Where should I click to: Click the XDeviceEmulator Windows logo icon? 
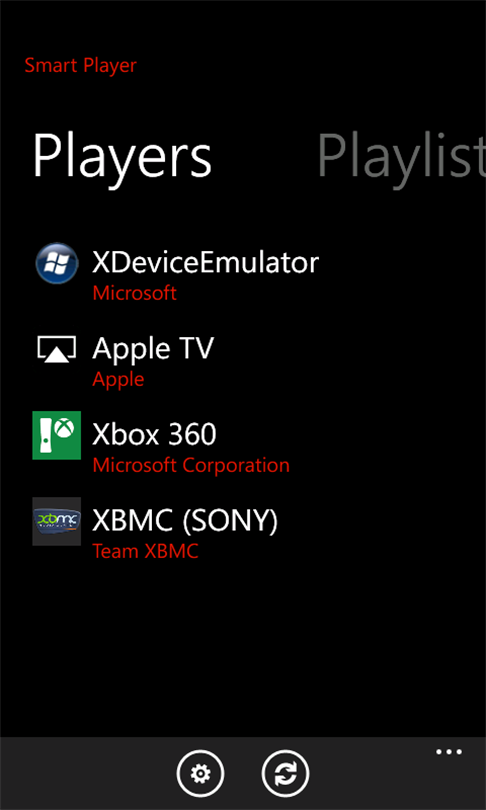[x=57, y=263]
